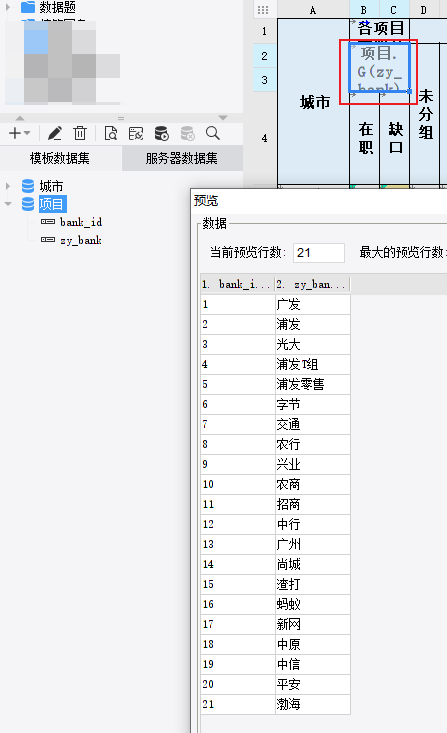Click the 广州 cell

click(313, 544)
